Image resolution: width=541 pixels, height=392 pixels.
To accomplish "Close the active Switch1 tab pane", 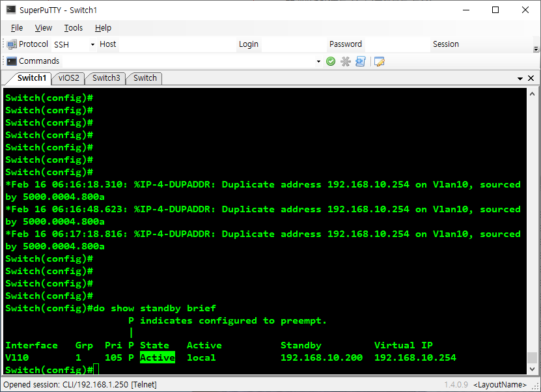I will point(531,78).
